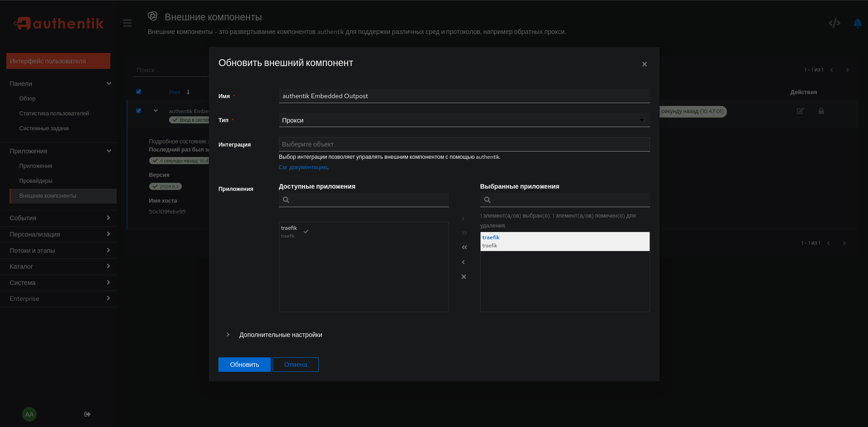868x427 pixels.
Task: Click edit icon in Действия column
Action: [x=800, y=111]
